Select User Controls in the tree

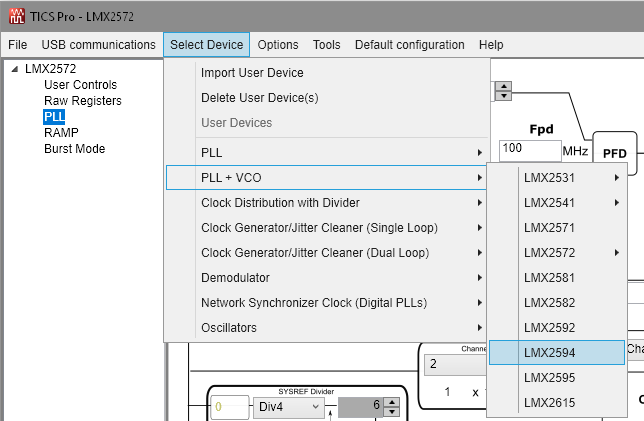click(80, 85)
